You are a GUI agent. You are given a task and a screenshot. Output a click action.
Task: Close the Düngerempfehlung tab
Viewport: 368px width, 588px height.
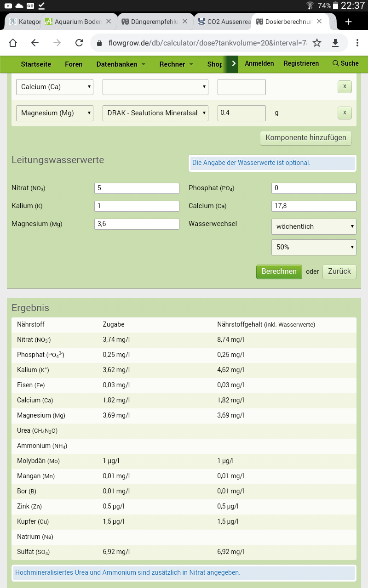pos(185,22)
